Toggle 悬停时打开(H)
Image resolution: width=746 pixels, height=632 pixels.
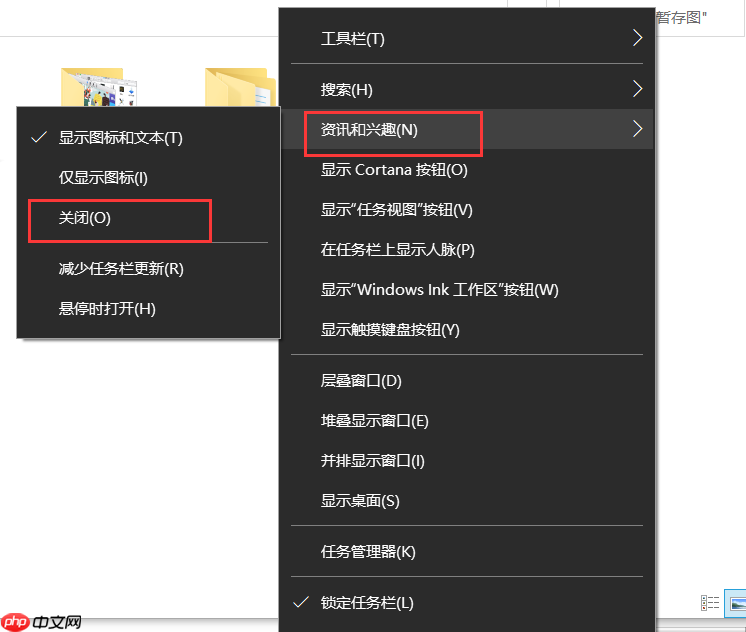148,309
